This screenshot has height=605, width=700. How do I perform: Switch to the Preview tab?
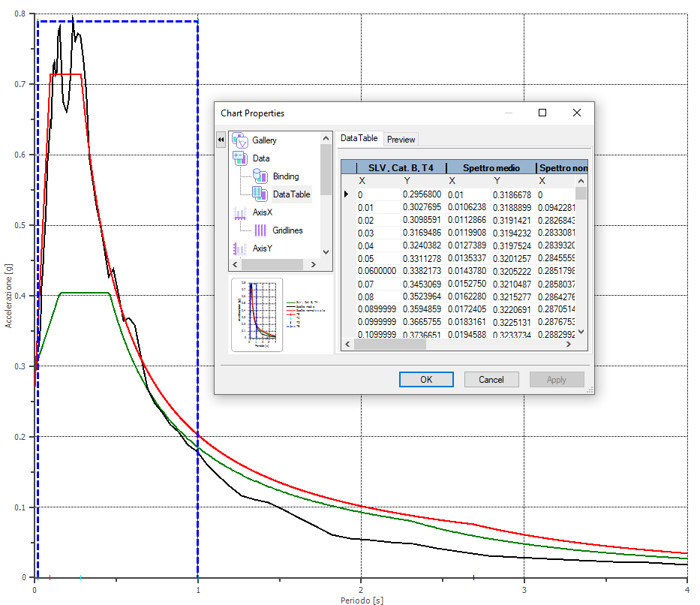point(401,140)
